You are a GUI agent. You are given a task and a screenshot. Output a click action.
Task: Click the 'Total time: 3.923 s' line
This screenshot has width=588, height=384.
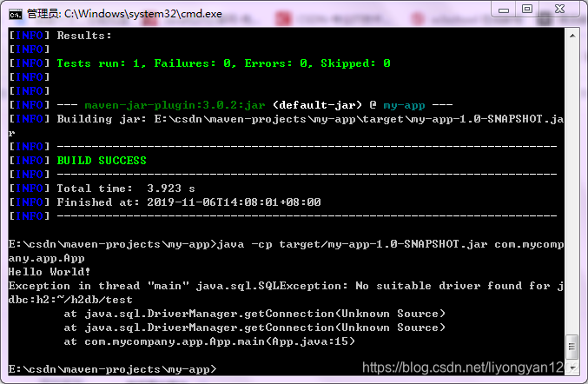(126, 189)
